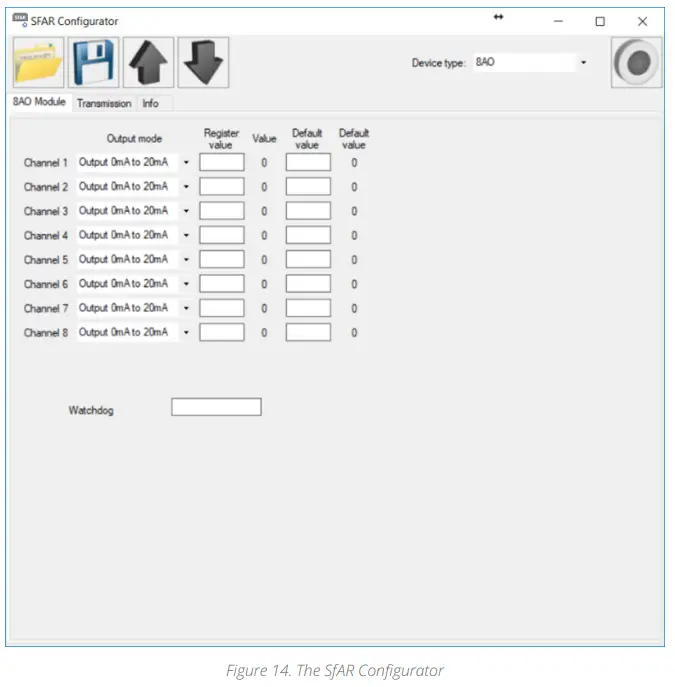This screenshot has width=675, height=687.
Task: Click the round connect button icon
Action: point(636,63)
